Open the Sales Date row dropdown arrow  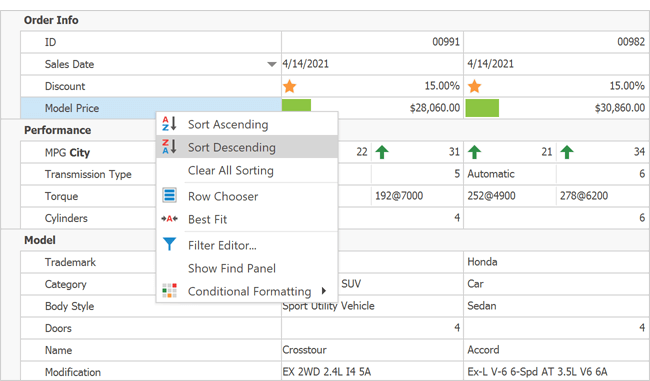point(272,64)
